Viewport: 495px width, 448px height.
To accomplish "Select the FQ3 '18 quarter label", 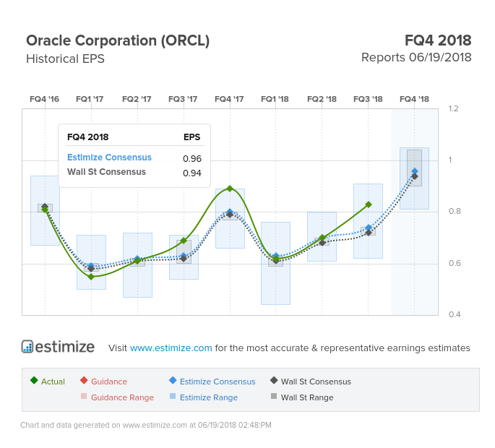I will coord(368,99).
